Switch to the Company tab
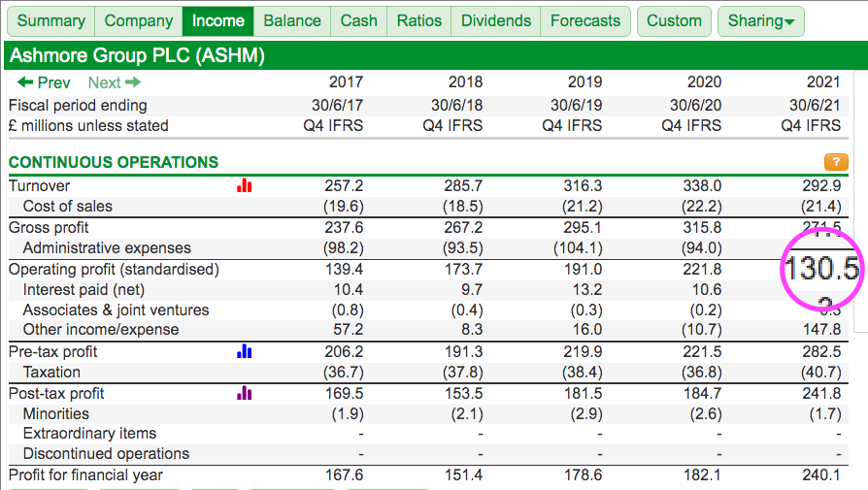The width and height of the screenshot is (868, 490). pyautogui.click(x=139, y=21)
